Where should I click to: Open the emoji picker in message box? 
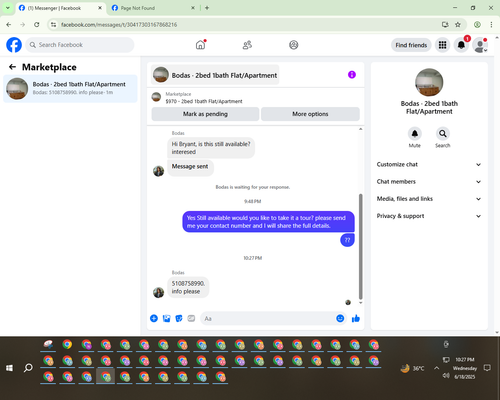coord(340,318)
